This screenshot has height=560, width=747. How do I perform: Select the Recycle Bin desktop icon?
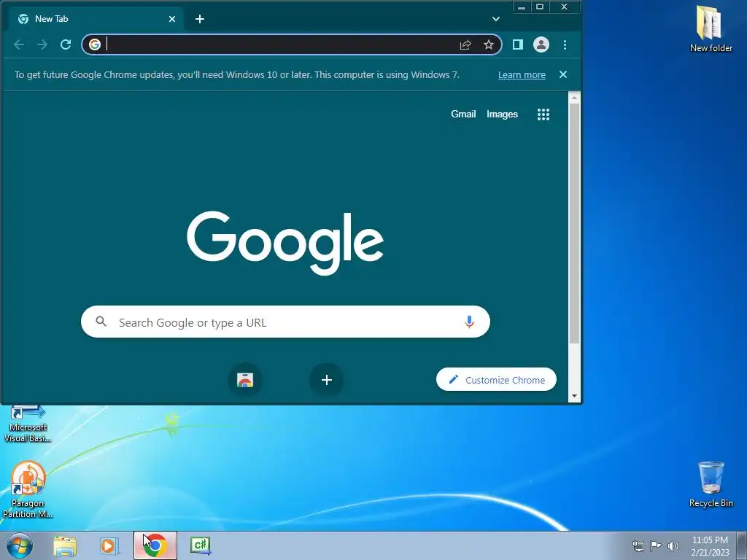(x=711, y=484)
